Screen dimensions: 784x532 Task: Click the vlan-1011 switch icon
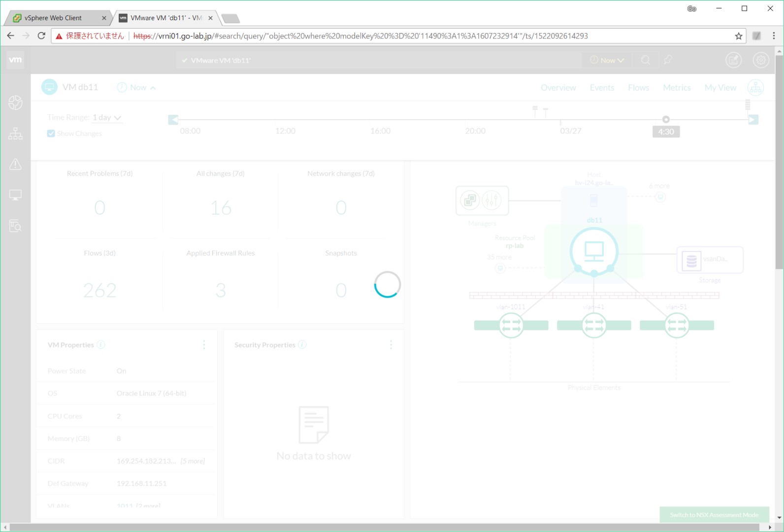[x=511, y=326]
